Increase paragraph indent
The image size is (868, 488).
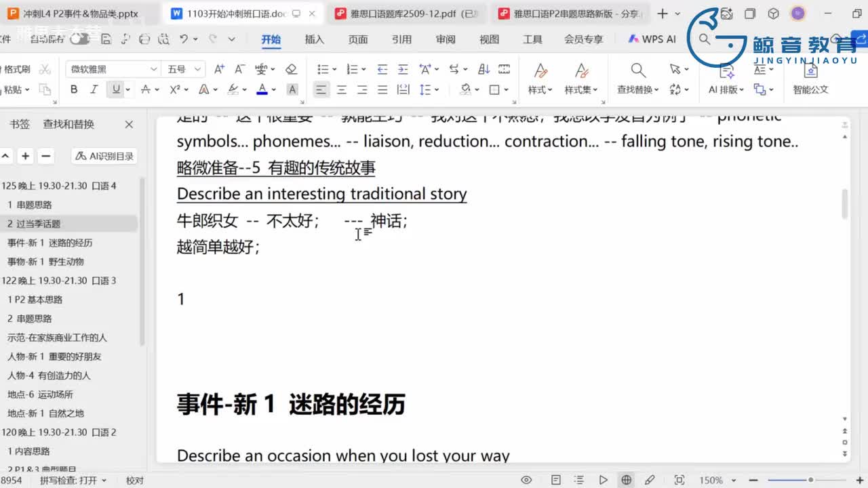pos(403,69)
